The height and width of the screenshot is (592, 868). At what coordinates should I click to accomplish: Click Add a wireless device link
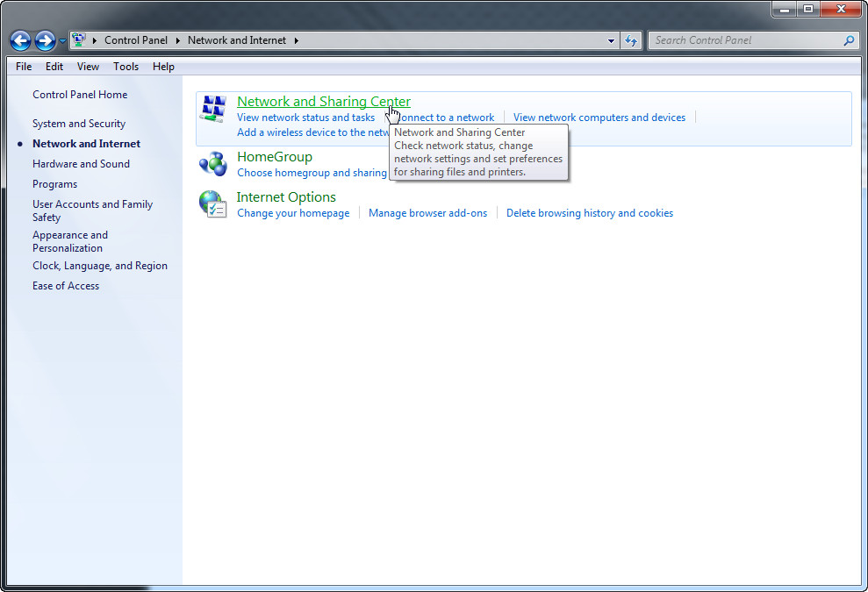tap(312, 132)
